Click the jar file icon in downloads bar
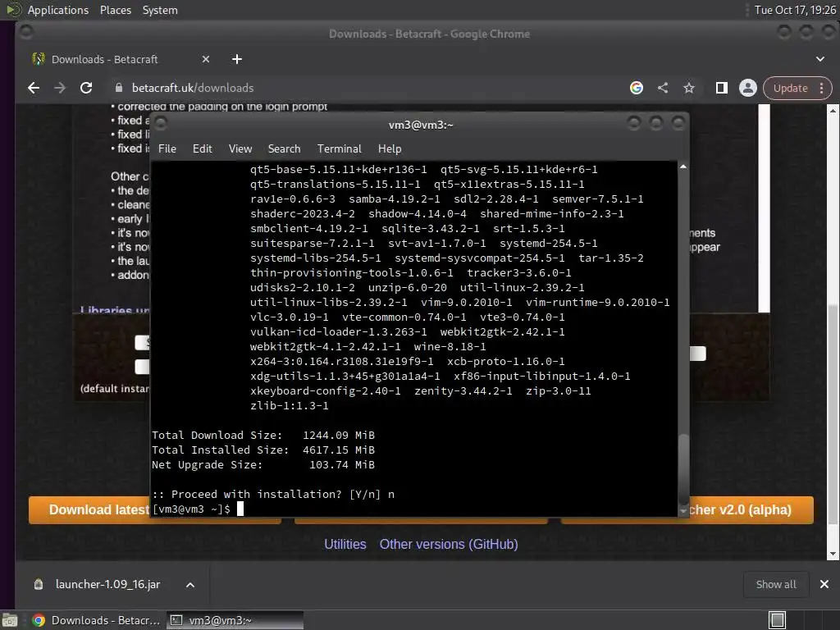Image resolution: width=840 pixels, height=630 pixels. (x=39, y=584)
